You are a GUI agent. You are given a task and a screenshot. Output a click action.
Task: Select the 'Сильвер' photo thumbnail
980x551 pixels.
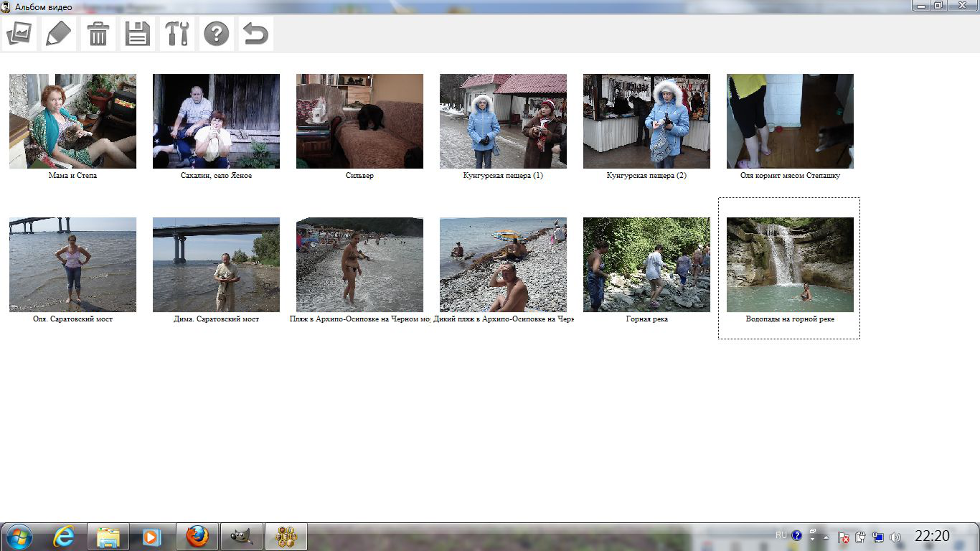[359, 121]
